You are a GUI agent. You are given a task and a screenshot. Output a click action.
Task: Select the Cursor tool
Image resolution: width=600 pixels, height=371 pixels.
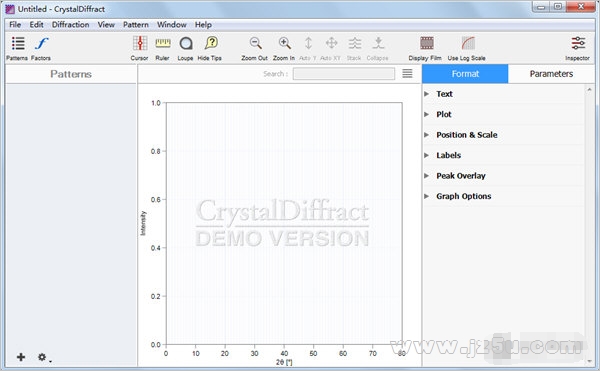coord(140,43)
